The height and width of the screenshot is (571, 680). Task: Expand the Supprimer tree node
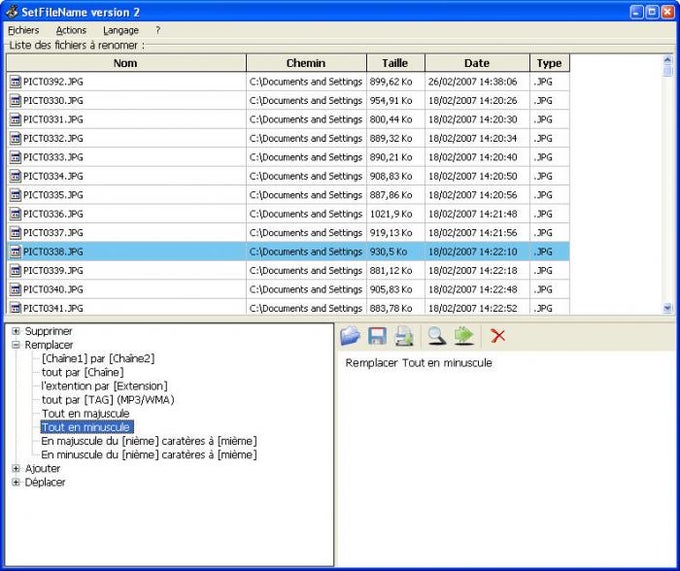click(16, 331)
